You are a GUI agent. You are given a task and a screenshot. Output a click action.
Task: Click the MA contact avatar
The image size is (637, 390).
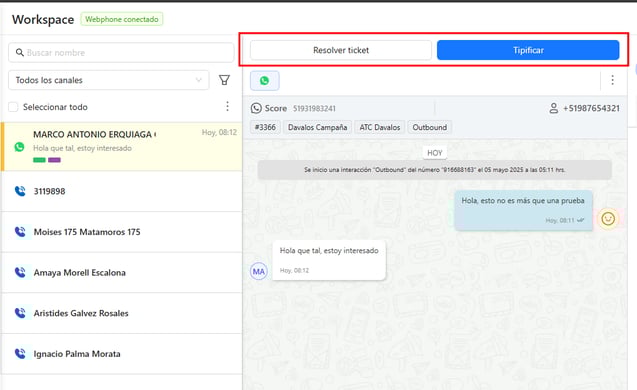258,271
